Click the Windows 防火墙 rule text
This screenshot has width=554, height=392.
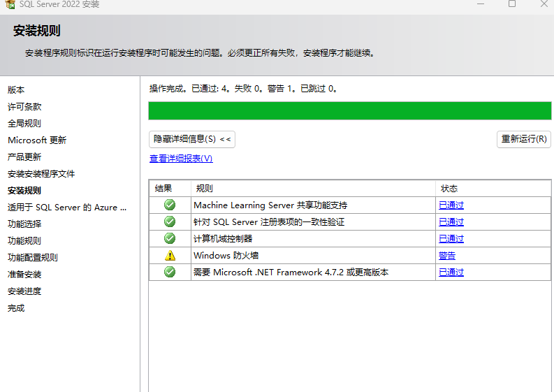coord(226,256)
